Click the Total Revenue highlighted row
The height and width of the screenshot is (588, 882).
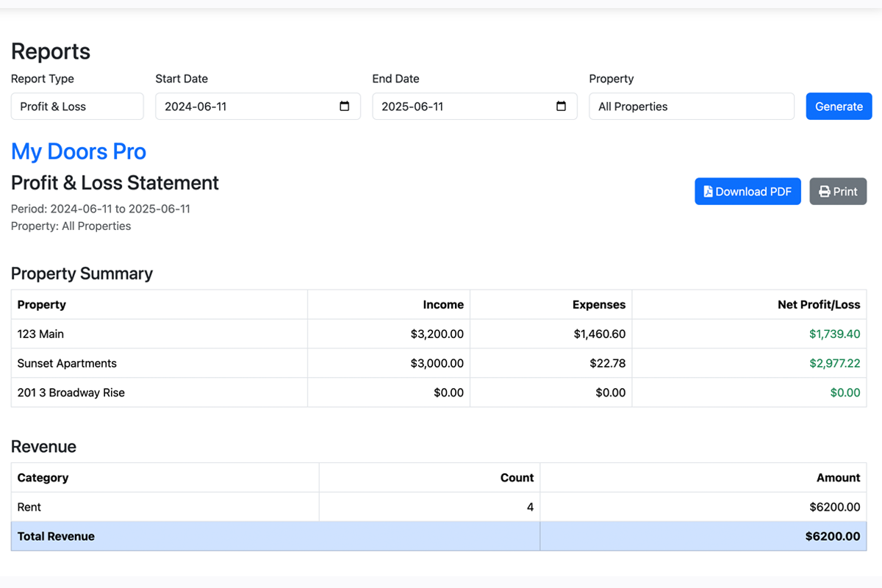220,536
